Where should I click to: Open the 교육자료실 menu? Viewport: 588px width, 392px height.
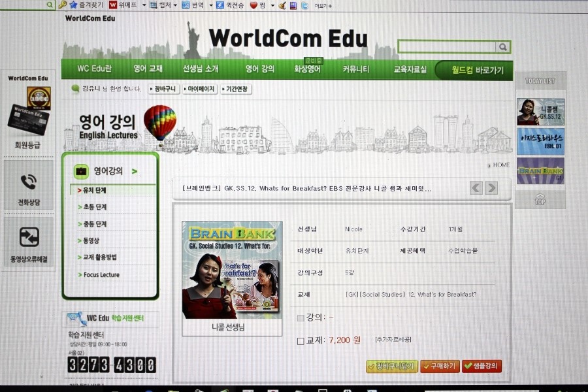pyautogui.click(x=410, y=69)
